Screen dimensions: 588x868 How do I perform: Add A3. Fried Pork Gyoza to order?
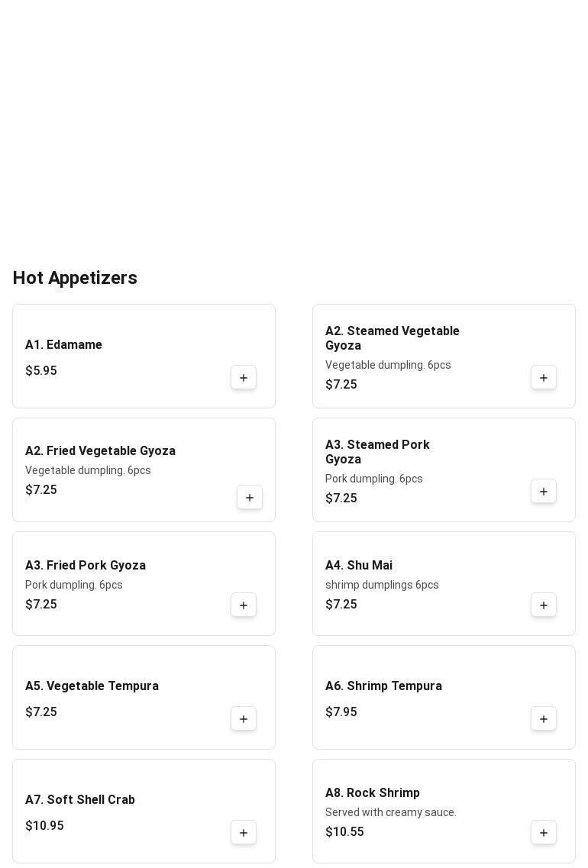click(244, 605)
